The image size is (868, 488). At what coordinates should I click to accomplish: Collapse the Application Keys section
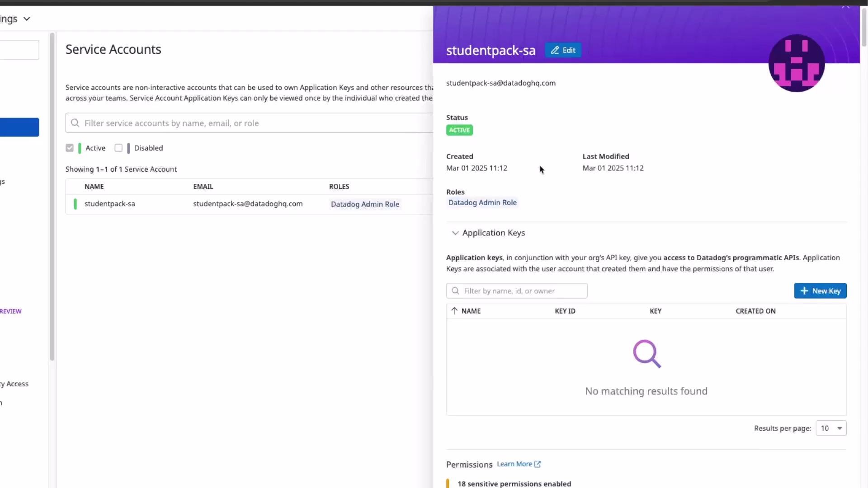(x=455, y=233)
